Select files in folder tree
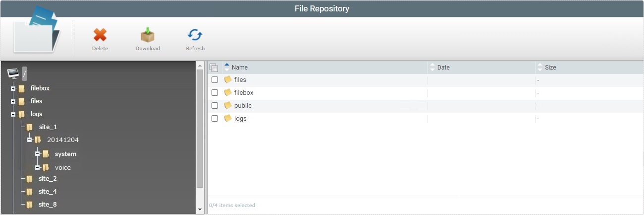 pos(37,101)
